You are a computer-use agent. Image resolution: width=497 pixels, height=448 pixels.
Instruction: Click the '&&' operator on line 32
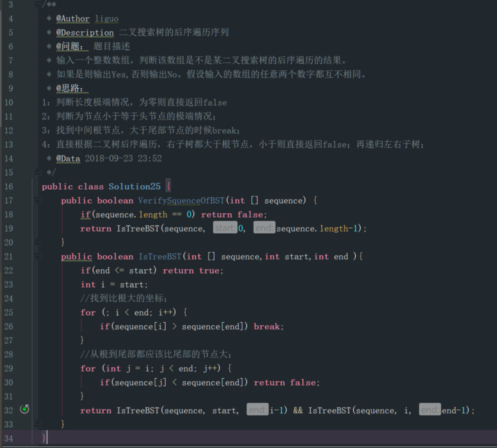(x=298, y=410)
